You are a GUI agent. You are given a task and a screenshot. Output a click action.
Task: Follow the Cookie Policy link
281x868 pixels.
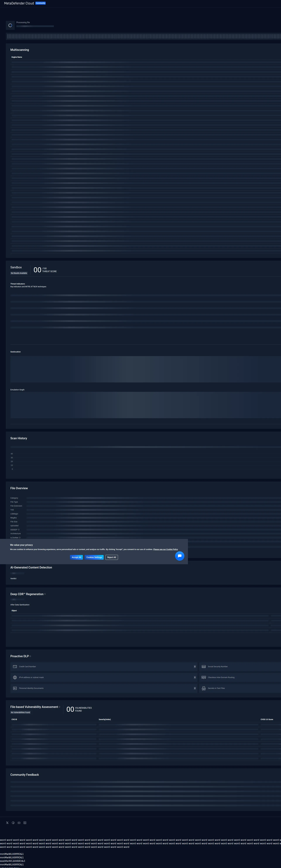(x=165, y=549)
